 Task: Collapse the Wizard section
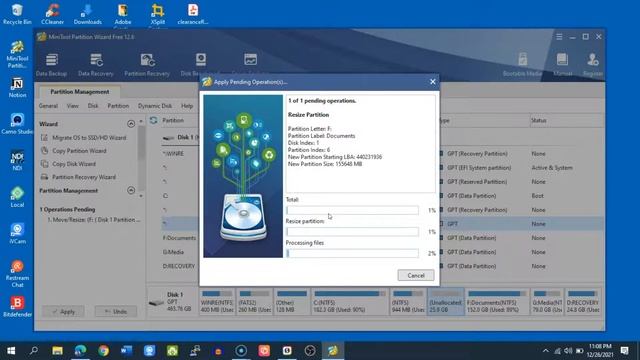click(131, 124)
